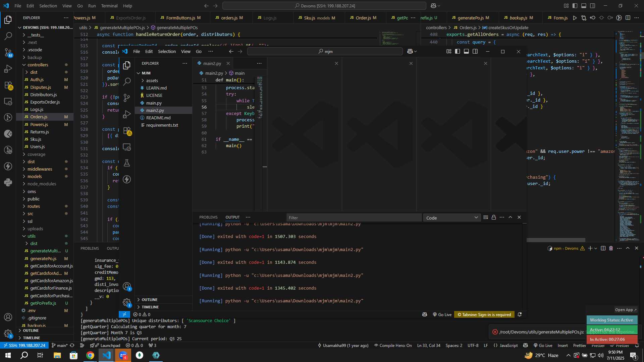Collapse controllers folder in Devoms explorer
644x362 pixels.
click(x=45, y=65)
